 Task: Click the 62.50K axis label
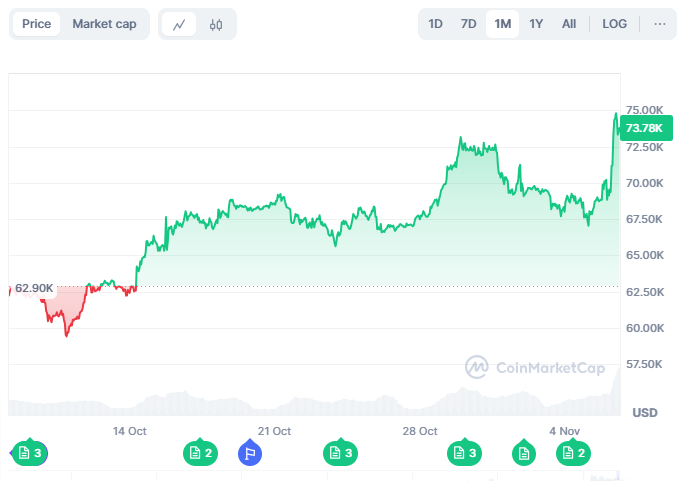[644, 292]
